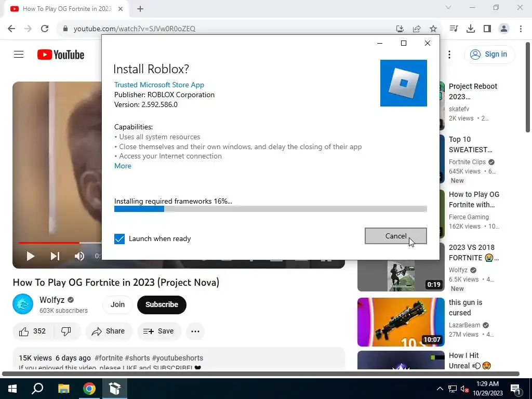
Task: Click the page vertical scrollbar
Action: pyautogui.click(x=528, y=87)
